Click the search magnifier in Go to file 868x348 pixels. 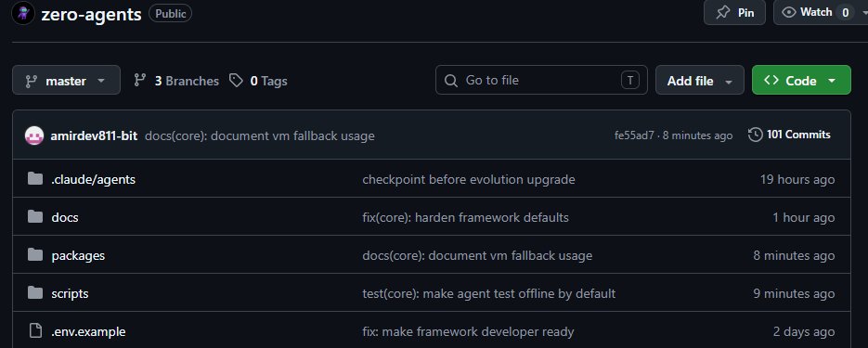tap(451, 81)
